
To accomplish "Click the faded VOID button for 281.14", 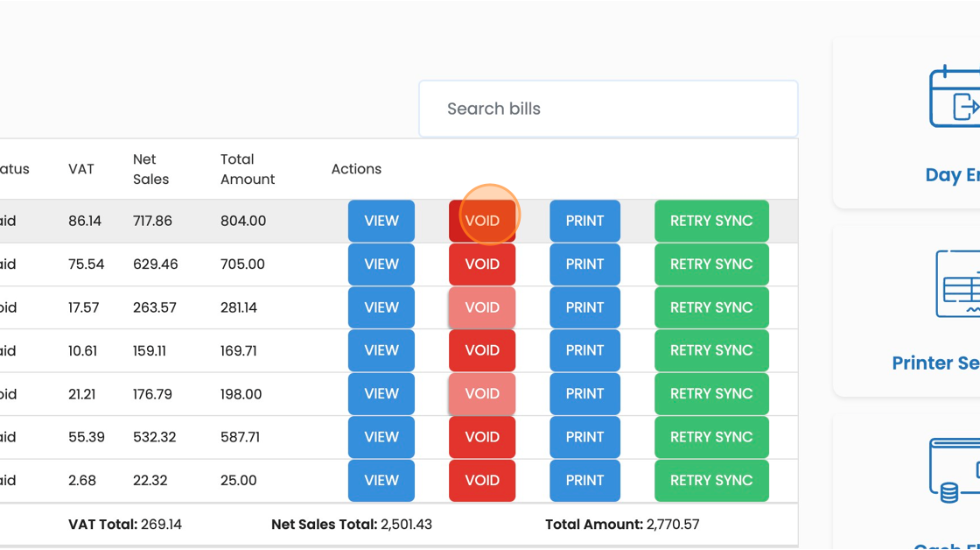I will (482, 307).
